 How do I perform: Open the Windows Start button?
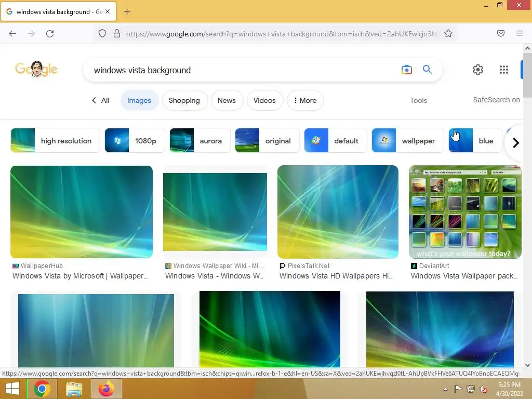coord(12,389)
